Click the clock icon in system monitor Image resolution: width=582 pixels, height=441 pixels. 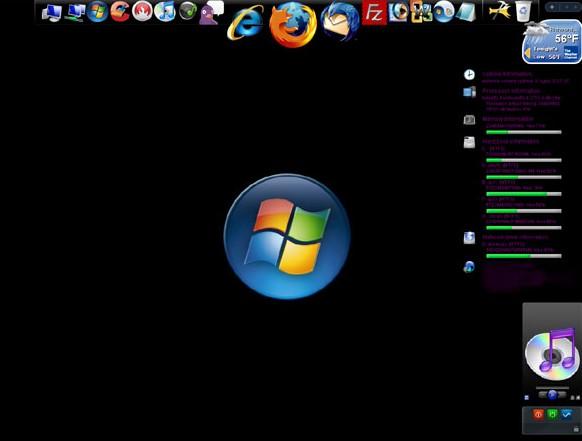click(x=469, y=75)
